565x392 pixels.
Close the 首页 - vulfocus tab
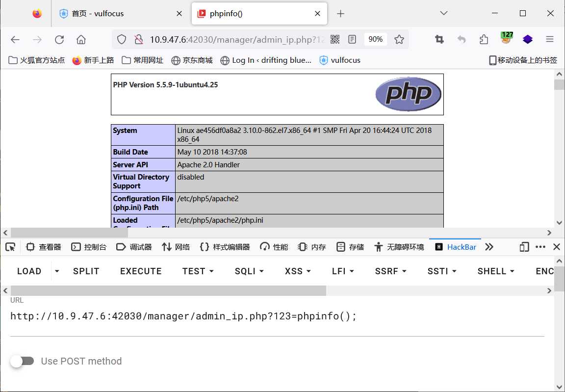coord(179,14)
